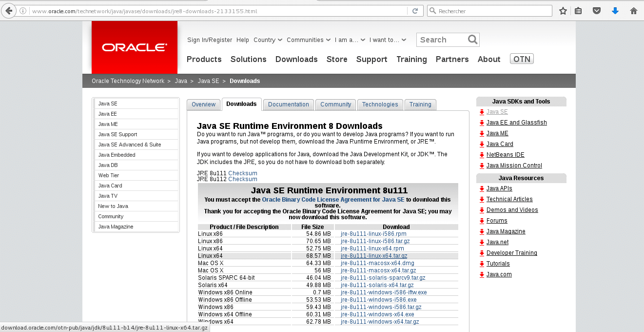
Task: Switch to the Overview tab
Action: tap(203, 104)
